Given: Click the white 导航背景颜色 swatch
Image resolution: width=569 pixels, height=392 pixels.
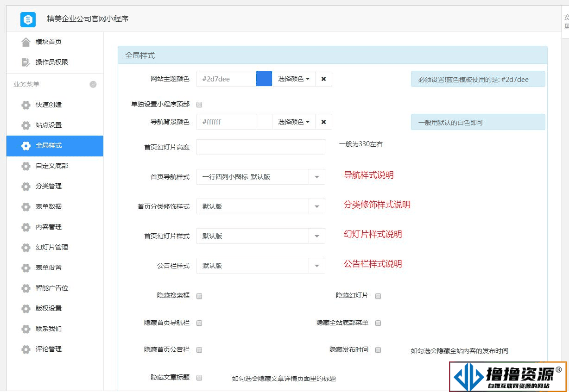Looking at the screenshot, I should point(264,122).
